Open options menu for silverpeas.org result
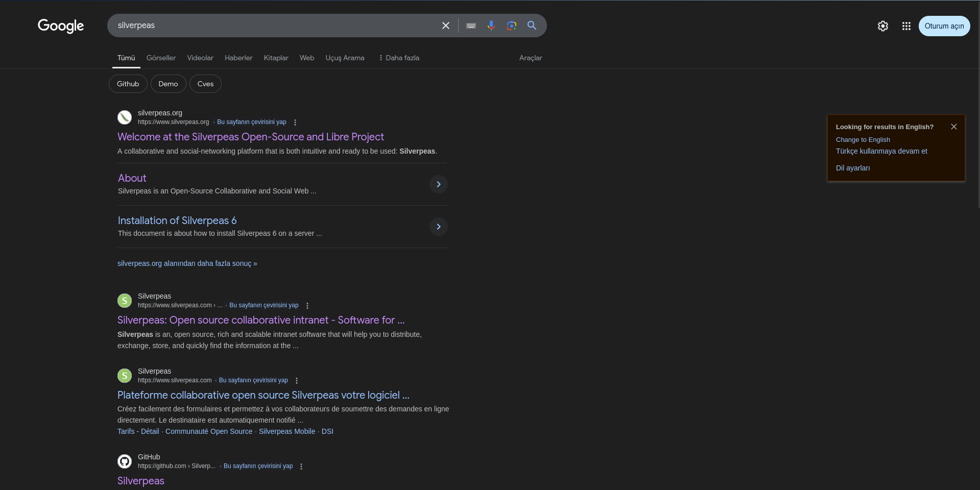The width and height of the screenshot is (980, 490). coord(295,122)
